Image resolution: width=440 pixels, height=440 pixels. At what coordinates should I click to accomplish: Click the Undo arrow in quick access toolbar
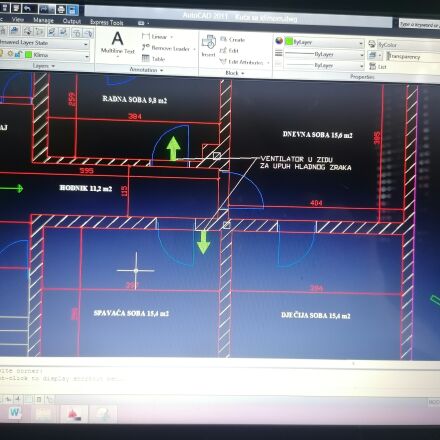28,8
